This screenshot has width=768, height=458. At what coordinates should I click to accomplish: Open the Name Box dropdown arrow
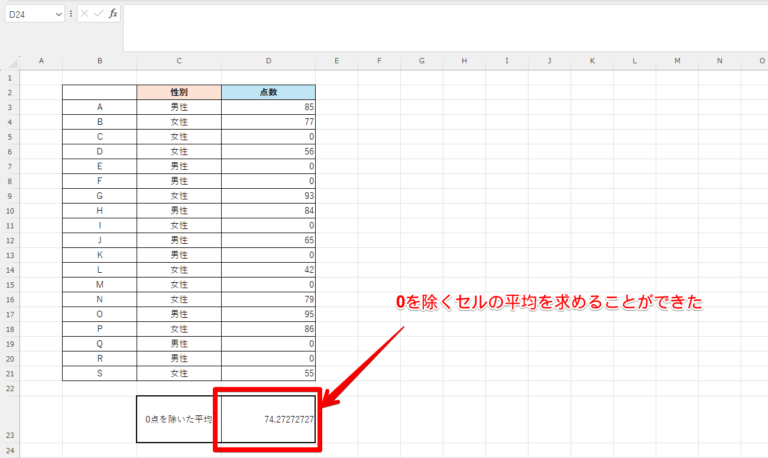tap(58, 14)
